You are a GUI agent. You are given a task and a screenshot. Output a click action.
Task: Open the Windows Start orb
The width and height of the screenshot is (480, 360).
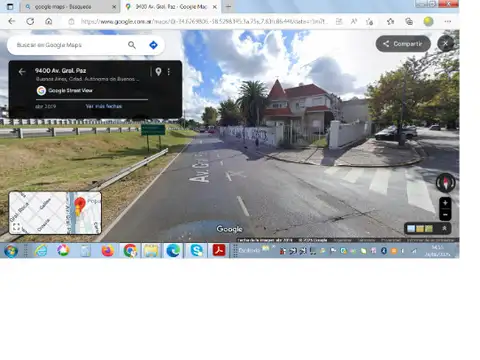click(11, 251)
